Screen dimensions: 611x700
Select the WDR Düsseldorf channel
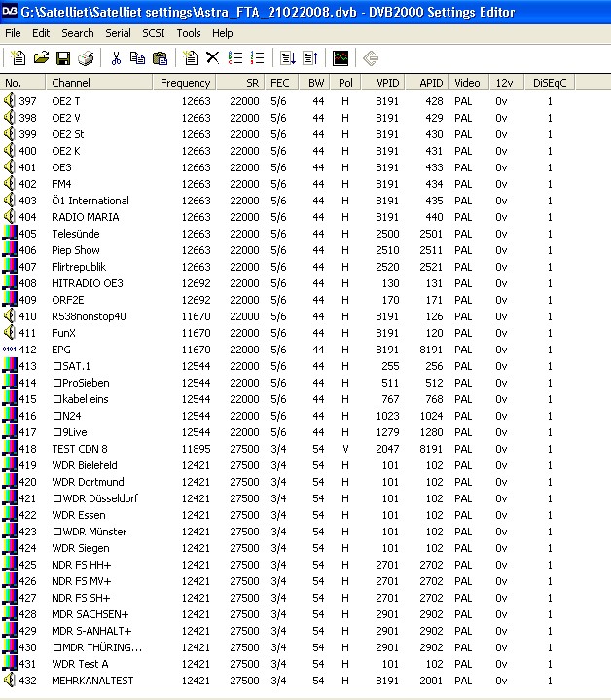coord(96,498)
